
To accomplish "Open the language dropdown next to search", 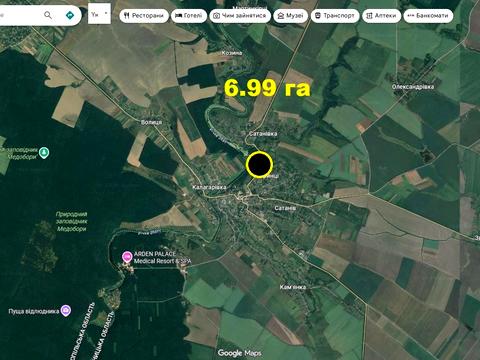I will [99, 14].
